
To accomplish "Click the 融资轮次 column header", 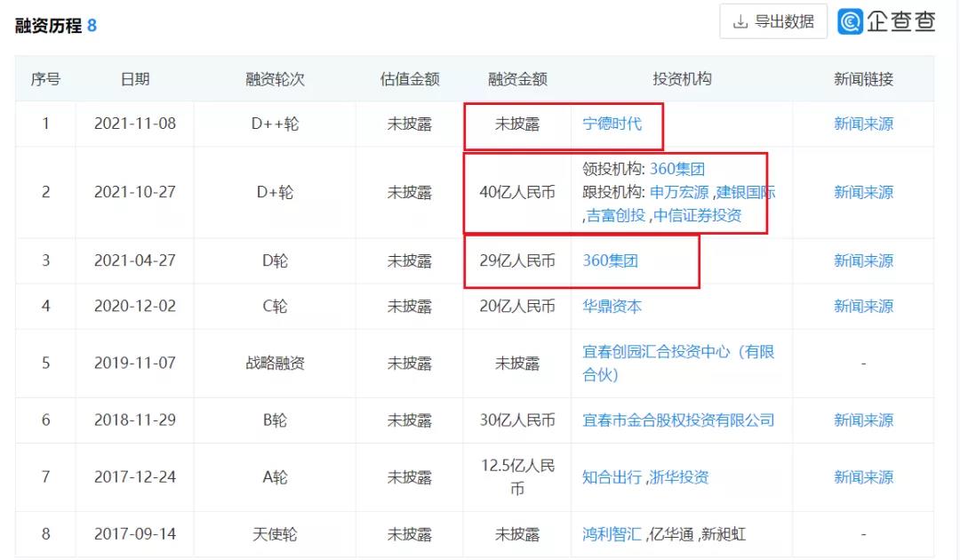I will click(275, 79).
